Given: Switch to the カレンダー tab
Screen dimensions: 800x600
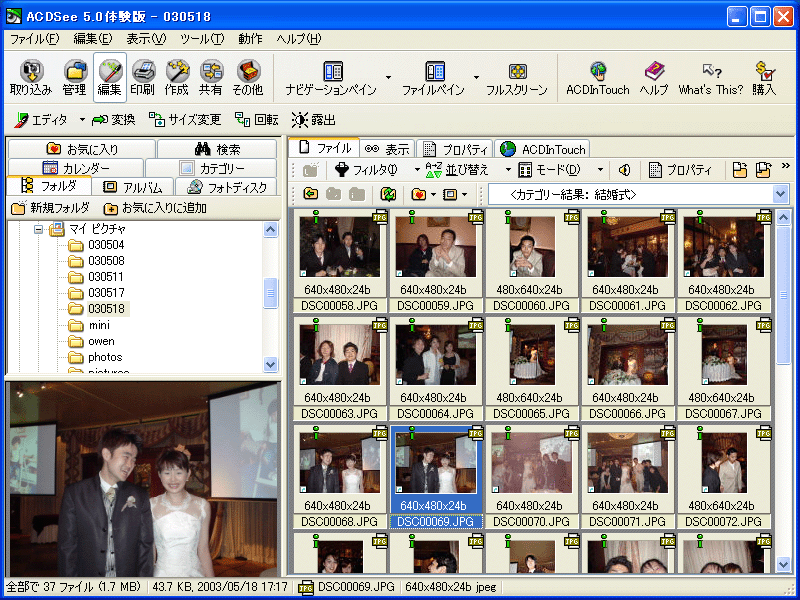Looking at the screenshot, I should [76, 168].
